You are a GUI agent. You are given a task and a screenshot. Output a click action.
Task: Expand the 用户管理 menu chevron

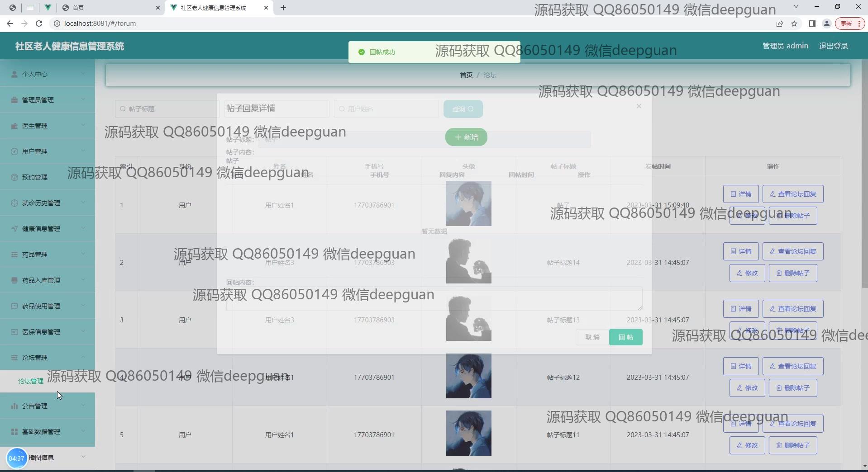pyautogui.click(x=83, y=151)
